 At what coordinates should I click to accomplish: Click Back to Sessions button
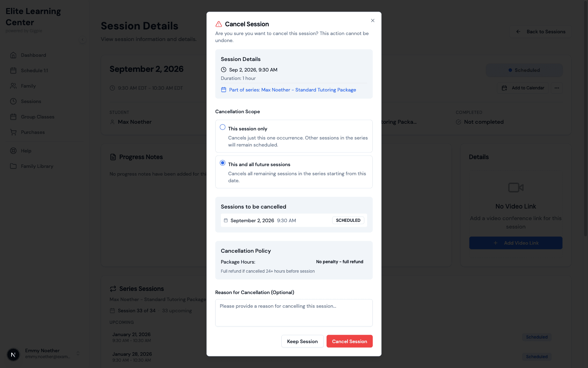[x=541, y=32]
